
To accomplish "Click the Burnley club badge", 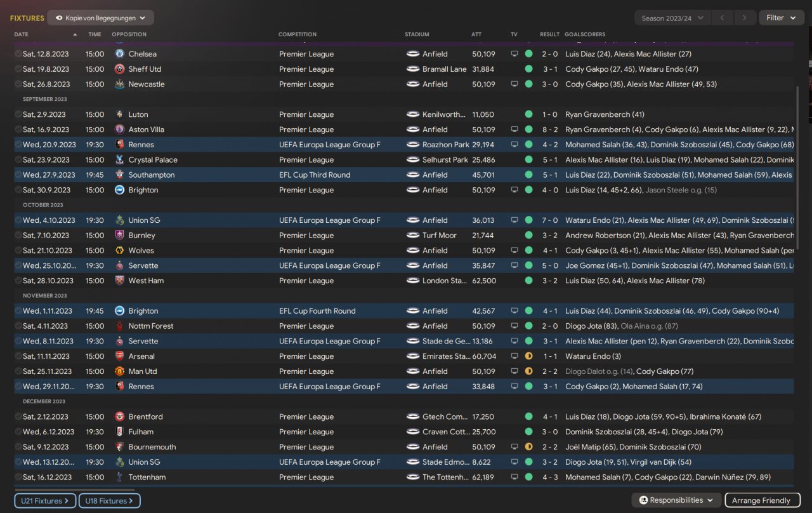I will (119, 236).
